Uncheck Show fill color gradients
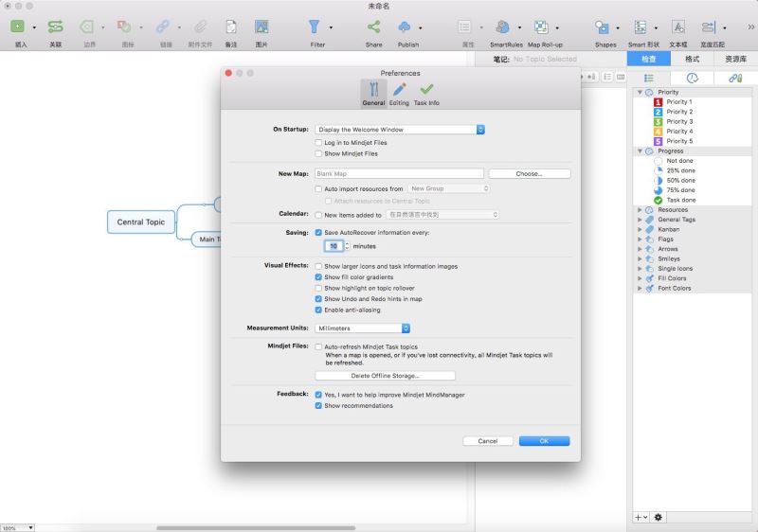The height and width of the screenshot is (532, 758). (318, 277)
